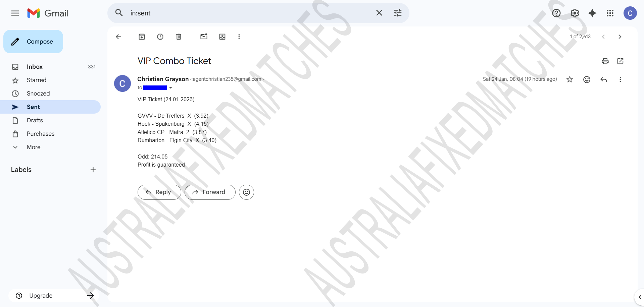Open the Google apps grid

pos(610,13)
